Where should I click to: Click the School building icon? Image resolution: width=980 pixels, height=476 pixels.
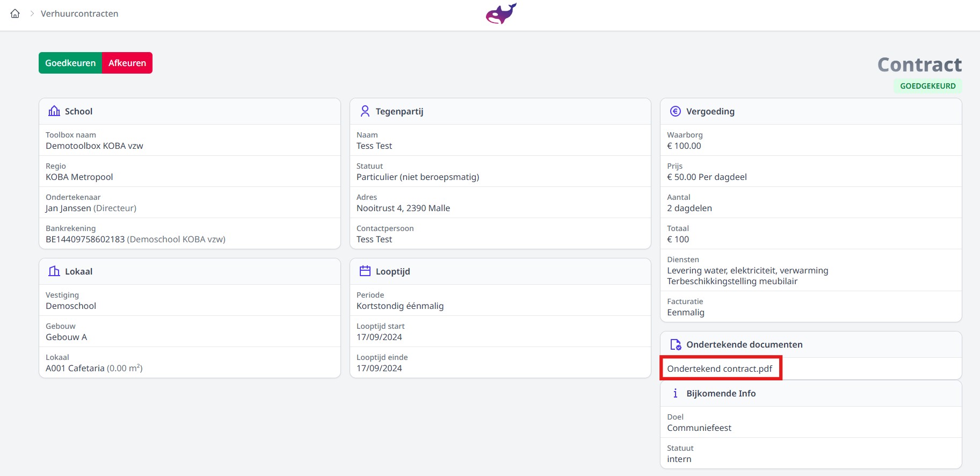(54, 111)
